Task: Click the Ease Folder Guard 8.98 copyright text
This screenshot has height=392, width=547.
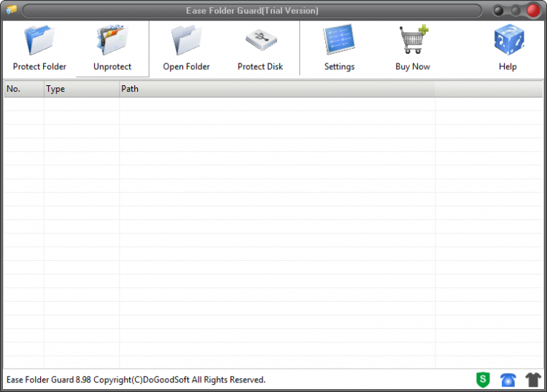Action: tap(136, 380)
